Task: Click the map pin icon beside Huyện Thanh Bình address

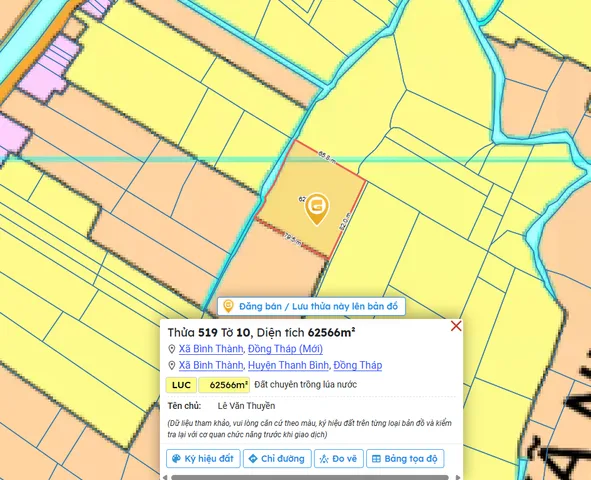Action: 171,365
